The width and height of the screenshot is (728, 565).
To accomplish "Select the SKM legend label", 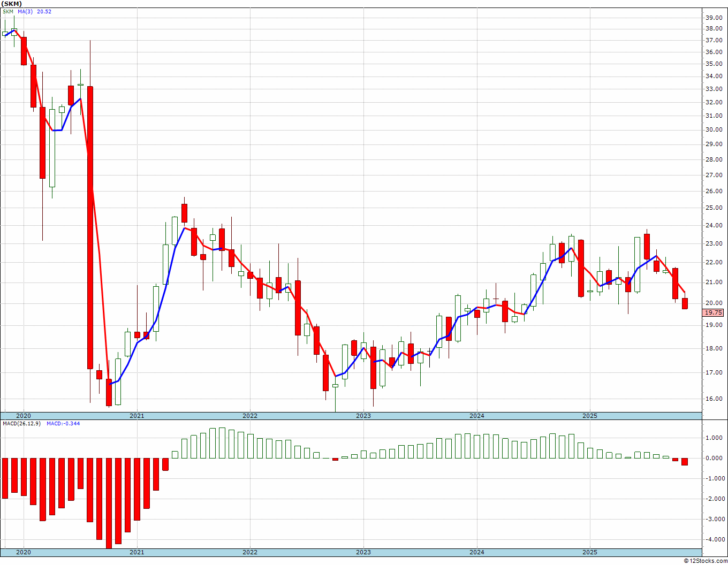I will coord(8,11).
